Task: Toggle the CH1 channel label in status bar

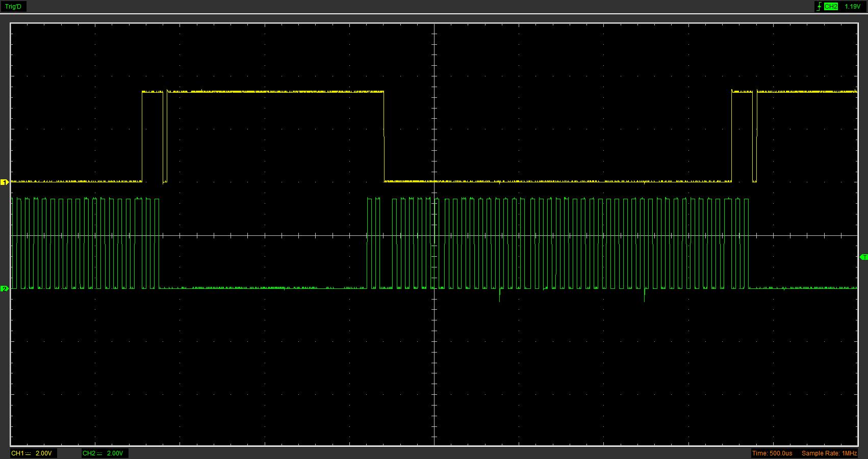Action: pyautogui.click(x=17, y=453)
